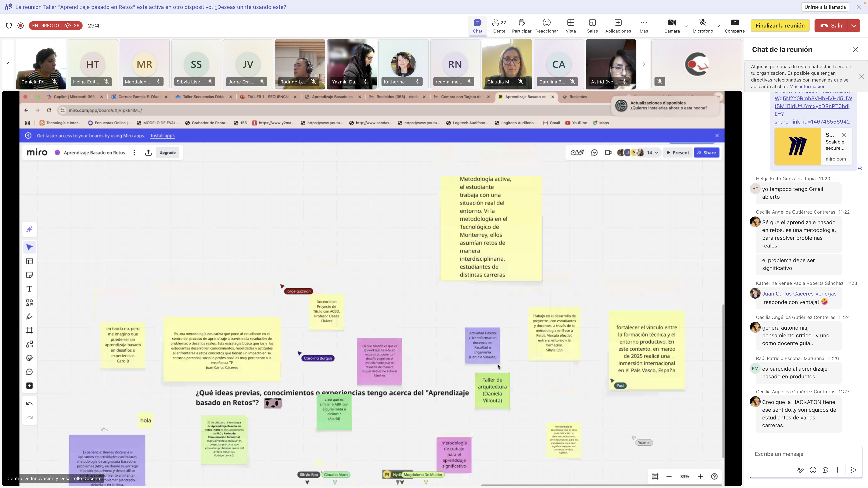Image resolution: width=868 pixels, height=488 pixels.
Task: Open the Chat panel in toolbar
Action: (x=477, y=26)
